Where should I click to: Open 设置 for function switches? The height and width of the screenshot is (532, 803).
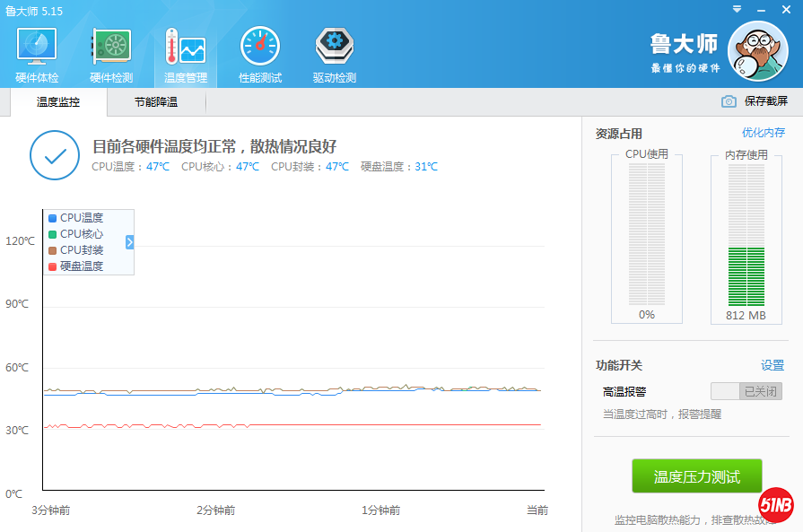click(x=772, y=365)
